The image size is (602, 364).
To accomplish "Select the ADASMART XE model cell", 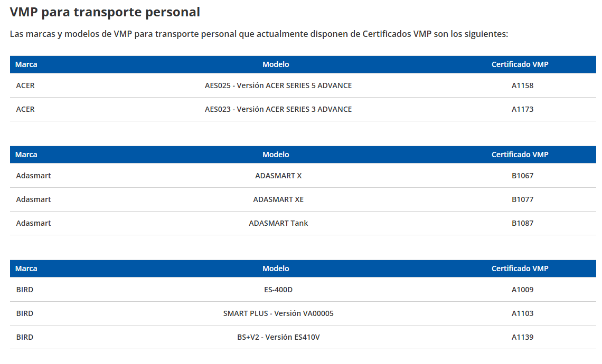I will pos(278,199).
